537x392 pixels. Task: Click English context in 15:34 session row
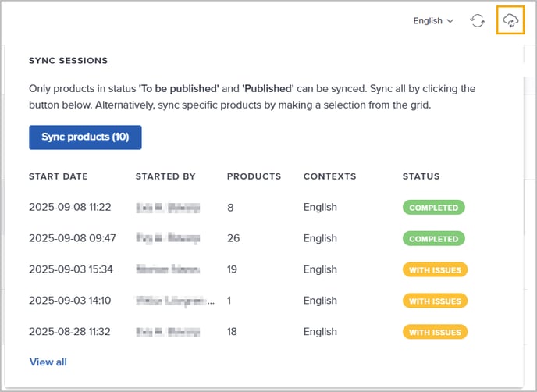(320, 269)
